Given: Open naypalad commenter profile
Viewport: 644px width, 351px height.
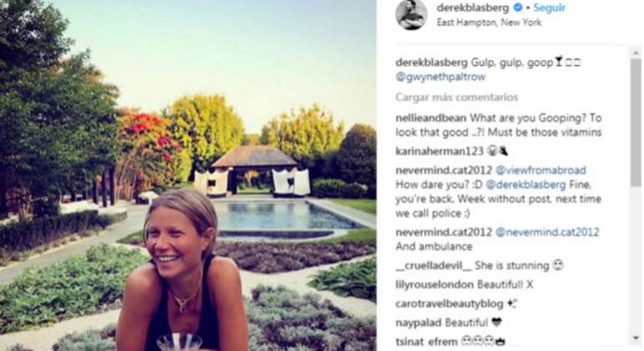Looking at the screenshot, I should click(x=418, y=323).
